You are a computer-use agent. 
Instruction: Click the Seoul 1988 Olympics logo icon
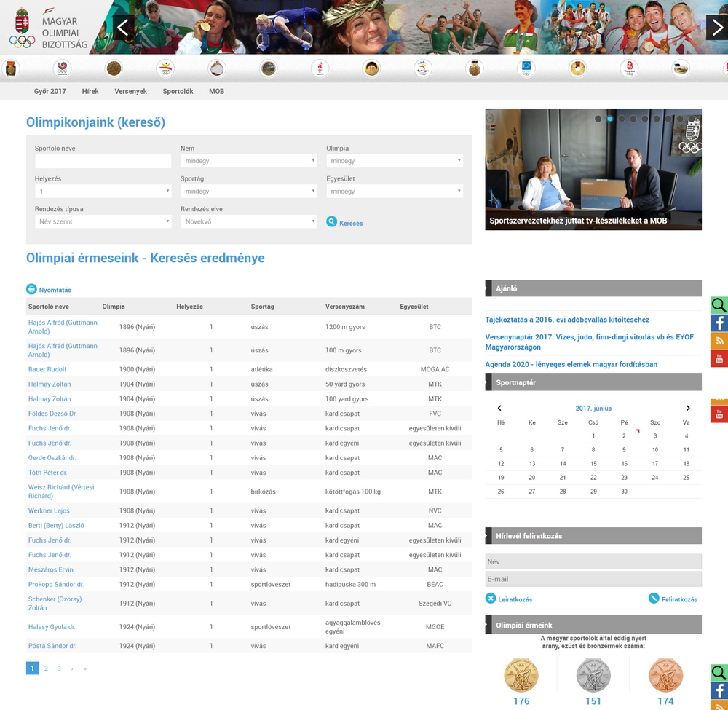(x=62, y=68)
